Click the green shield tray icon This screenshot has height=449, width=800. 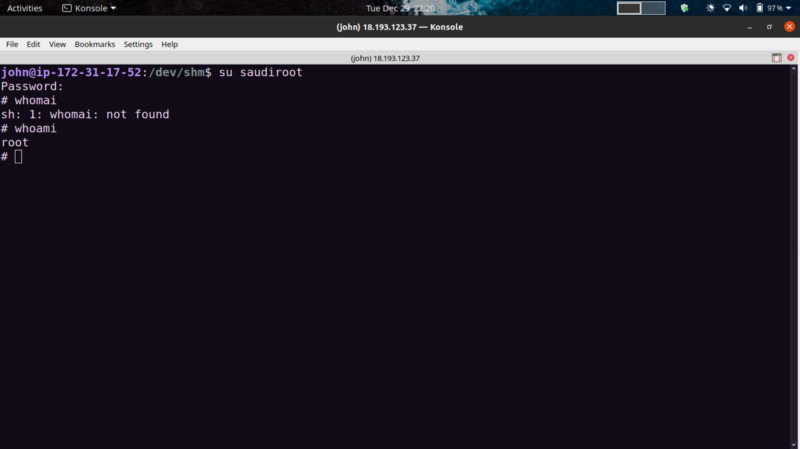(685, 8)
